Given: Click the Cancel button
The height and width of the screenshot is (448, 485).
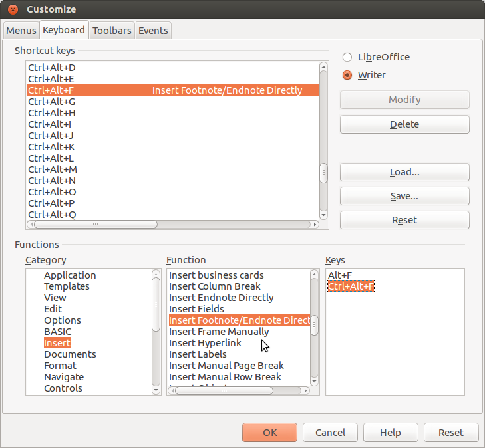Looking at the screenshot, I should coord(330,433).
